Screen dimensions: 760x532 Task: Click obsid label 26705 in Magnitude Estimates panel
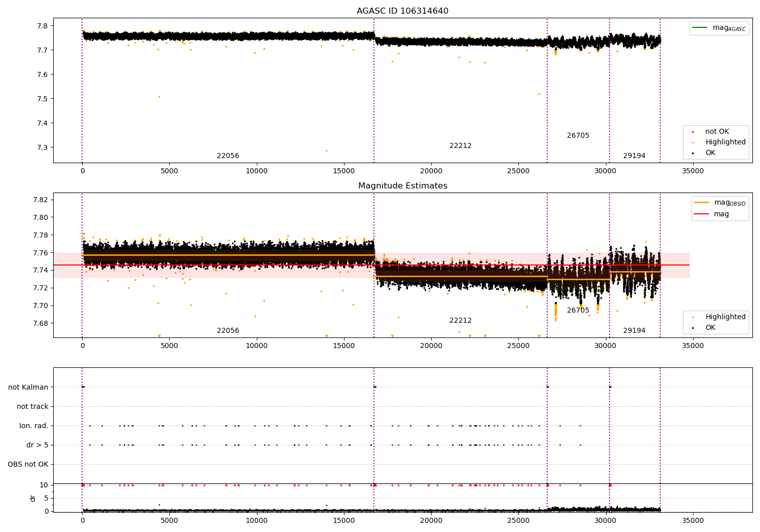tap(578, 311)
